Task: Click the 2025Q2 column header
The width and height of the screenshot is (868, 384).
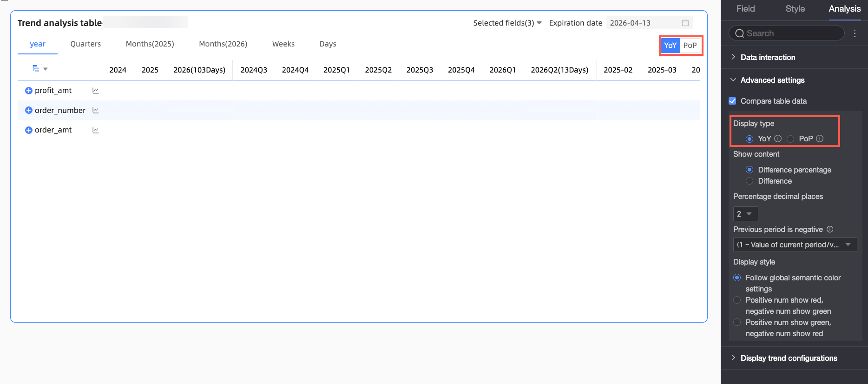Action: pos(378,70)
